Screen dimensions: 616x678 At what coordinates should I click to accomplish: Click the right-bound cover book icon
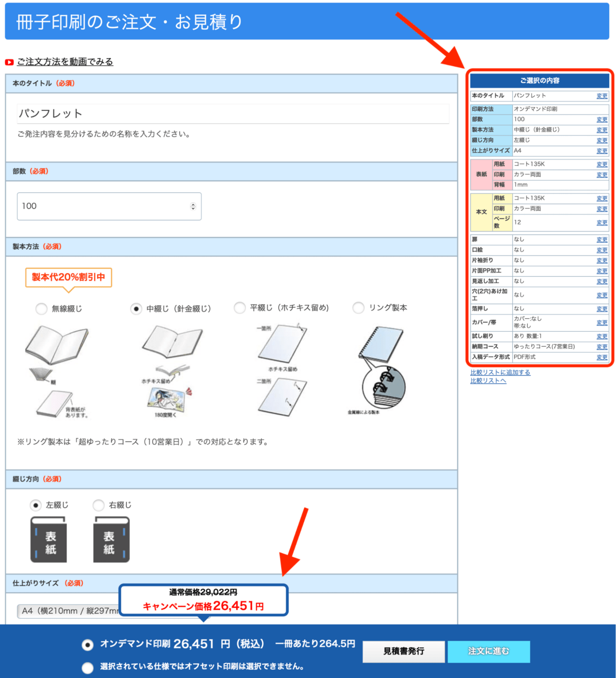(x=111, y=540)
